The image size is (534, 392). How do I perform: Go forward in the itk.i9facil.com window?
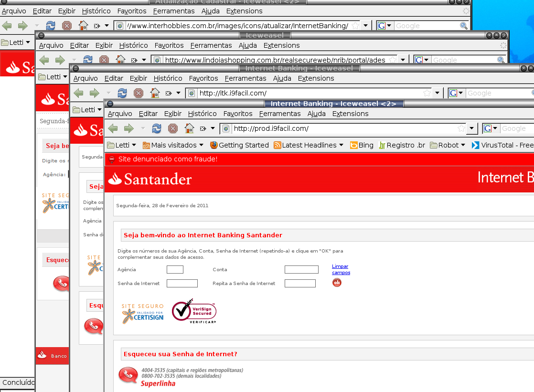click(x=95, y=93)
